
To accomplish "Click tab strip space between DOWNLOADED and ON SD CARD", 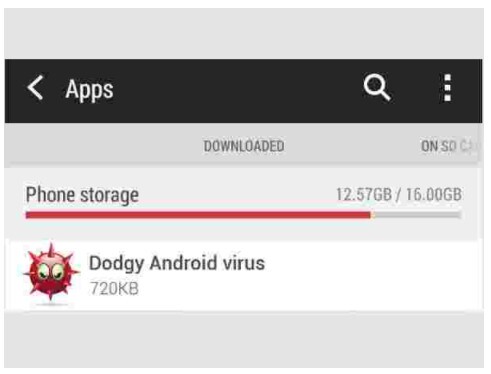I will tap(352, 146).
